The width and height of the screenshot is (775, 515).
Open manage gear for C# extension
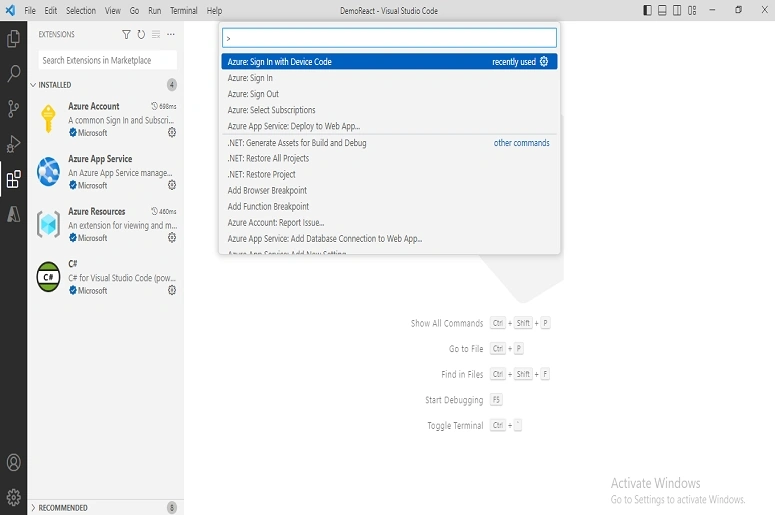[x=172, y=290]
